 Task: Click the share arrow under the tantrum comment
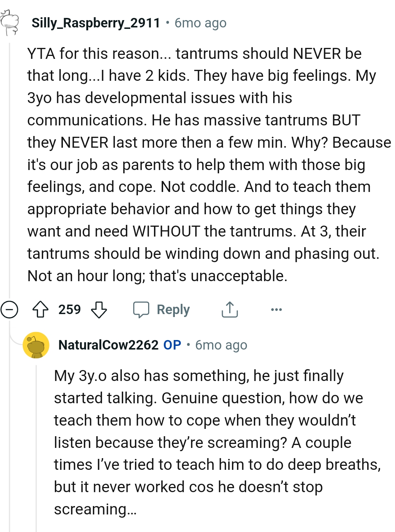coord(229,309)
